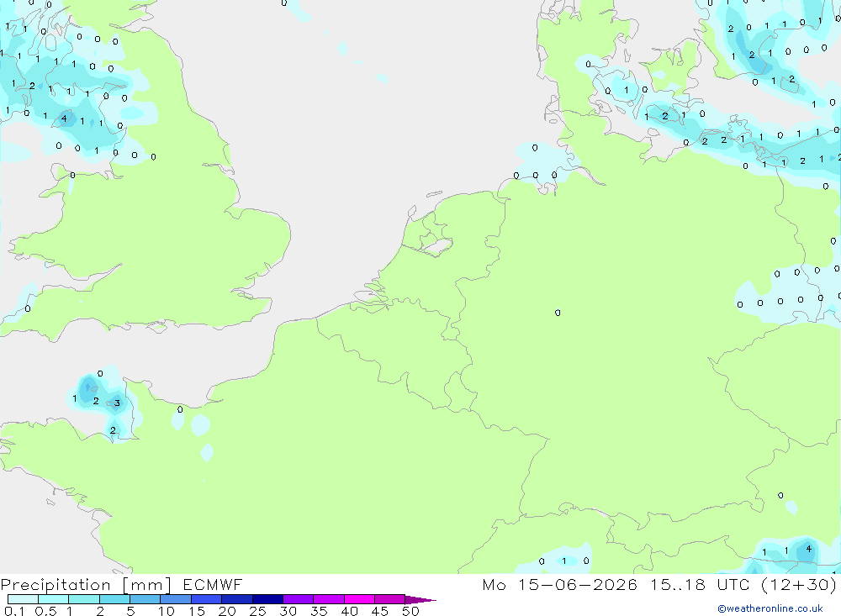
Task: Click the above-50 arrow tip of the legend
Action: coord(420,600)
